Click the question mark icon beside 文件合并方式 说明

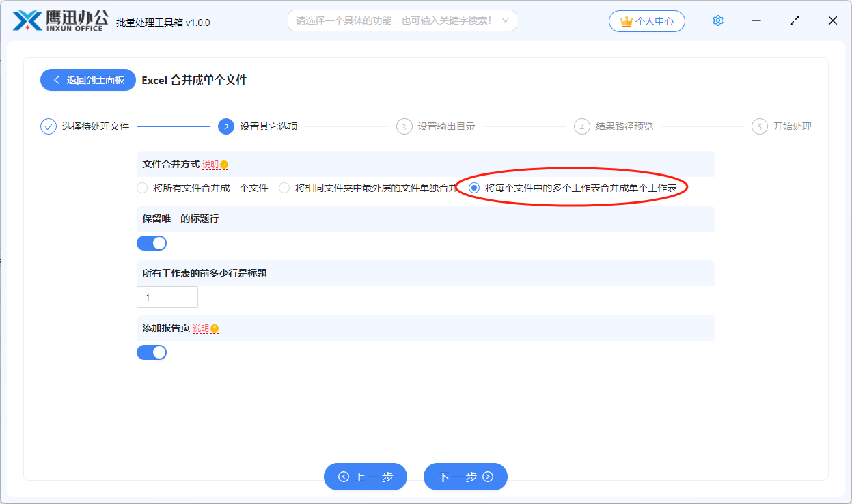click(x=223, y=164)
